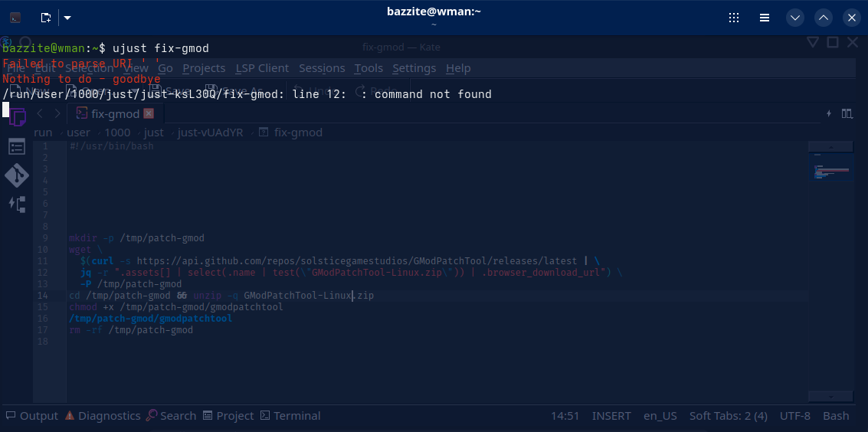
Task: Click the terminal icon in the header bar
Action: click(15, 18)
